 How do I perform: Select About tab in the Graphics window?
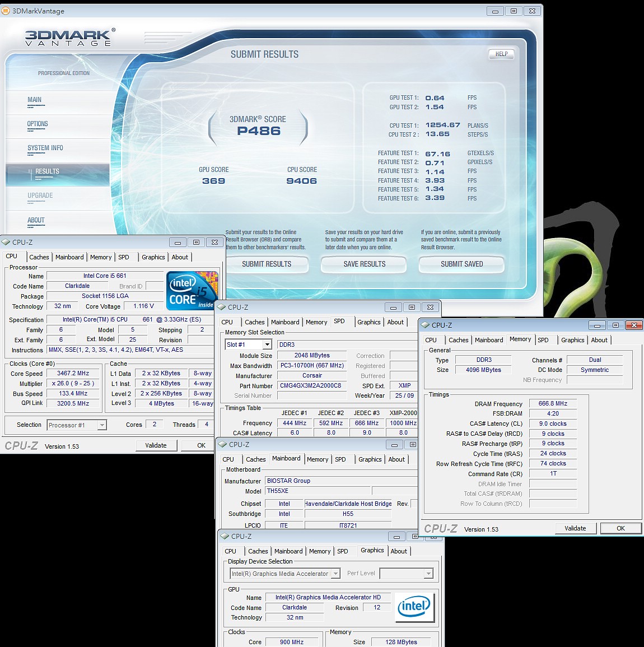coord(399,551)
